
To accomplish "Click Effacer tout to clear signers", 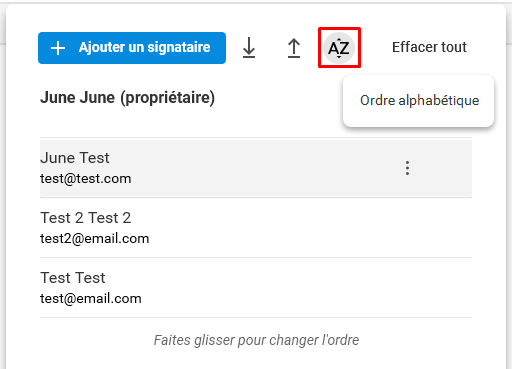I will point(429,47).
